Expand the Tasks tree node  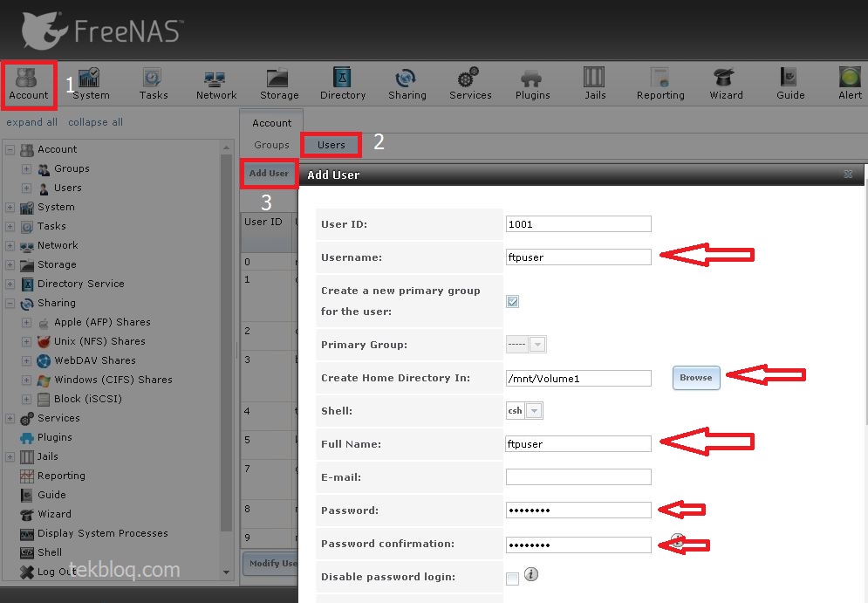[10, 226]
